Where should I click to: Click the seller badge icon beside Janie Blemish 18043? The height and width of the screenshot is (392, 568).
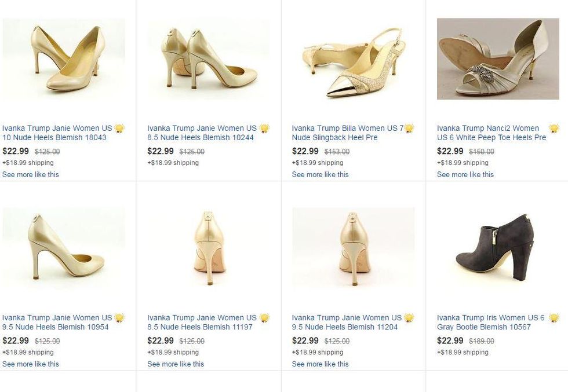point(119,129)
